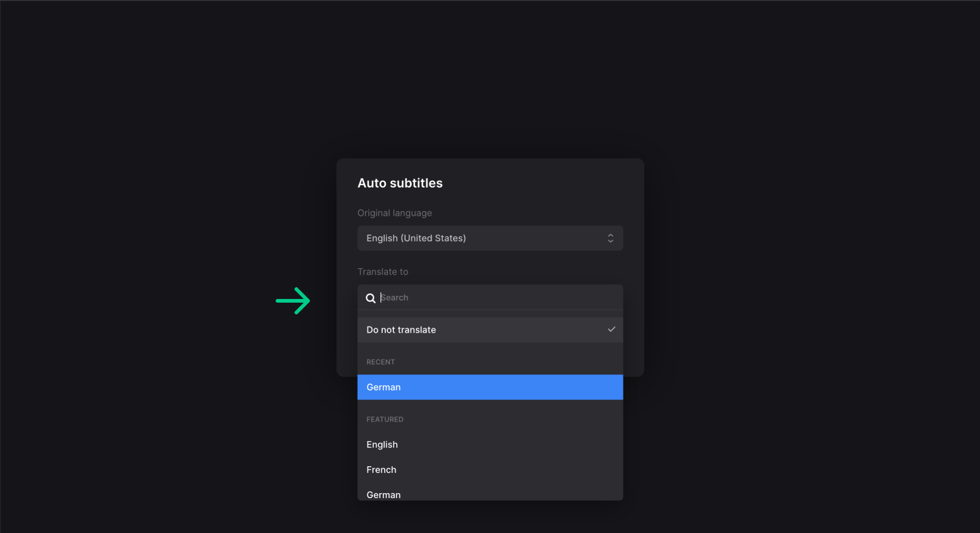Pick French from the Featured list
The width and height of the screenshot is (980, 533).
(x=490, y=470)
